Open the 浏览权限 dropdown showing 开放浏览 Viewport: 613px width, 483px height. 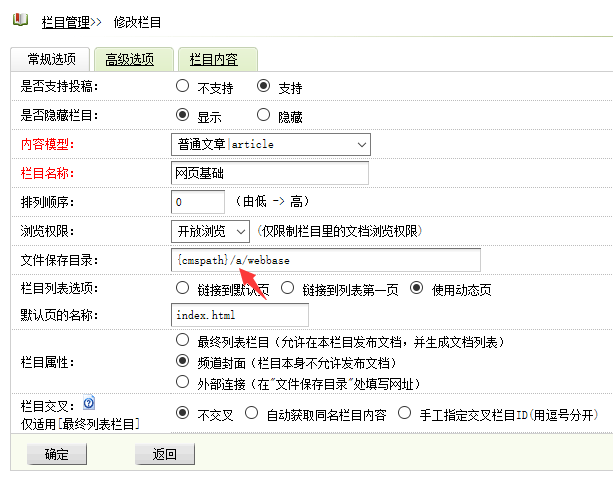210,231
